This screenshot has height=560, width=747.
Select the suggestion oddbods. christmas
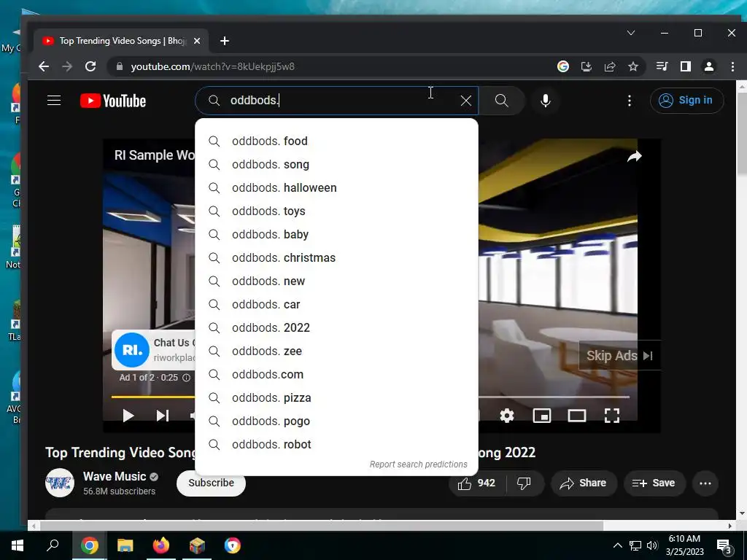tap(337, 257)
